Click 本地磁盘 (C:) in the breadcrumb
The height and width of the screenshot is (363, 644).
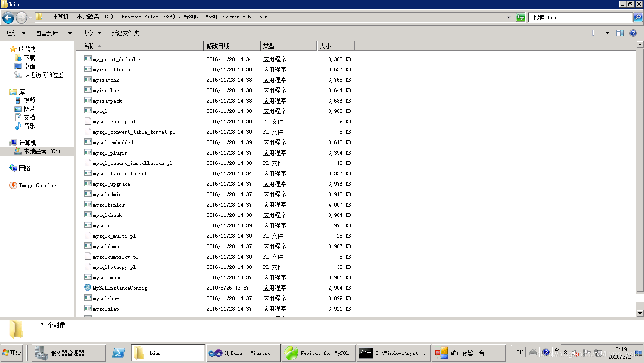95,17
